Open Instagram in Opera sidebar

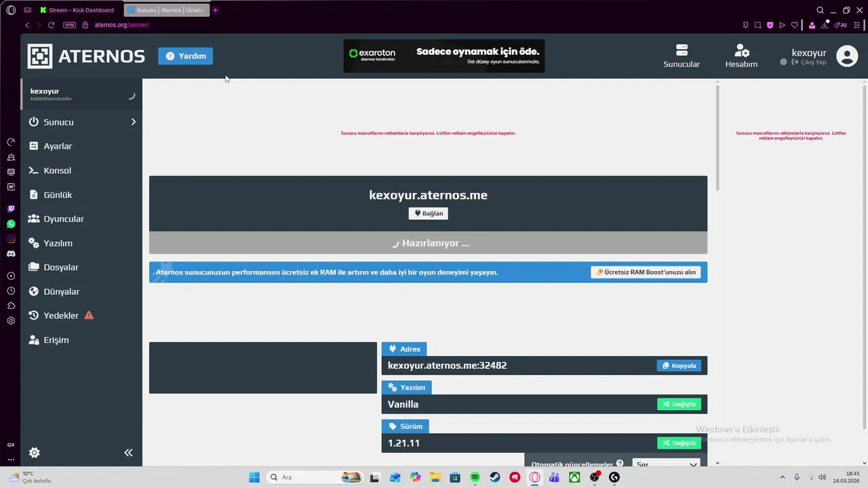click(11, 239)
